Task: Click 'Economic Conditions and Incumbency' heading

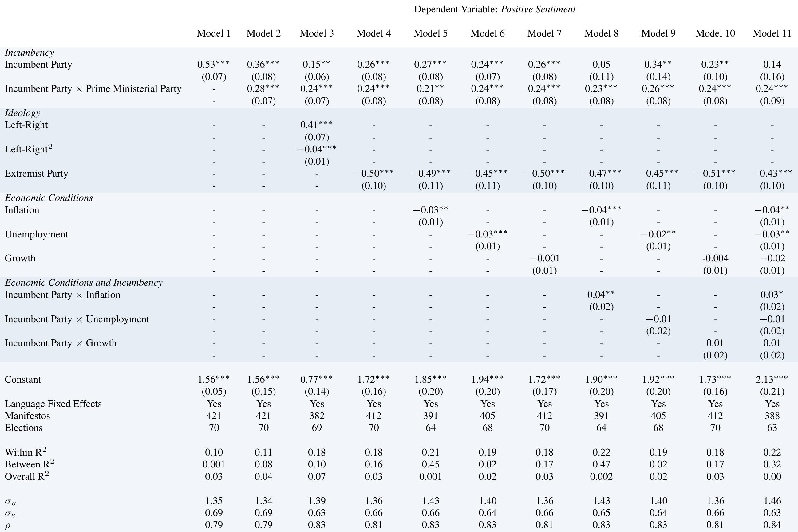Action: 84,283
